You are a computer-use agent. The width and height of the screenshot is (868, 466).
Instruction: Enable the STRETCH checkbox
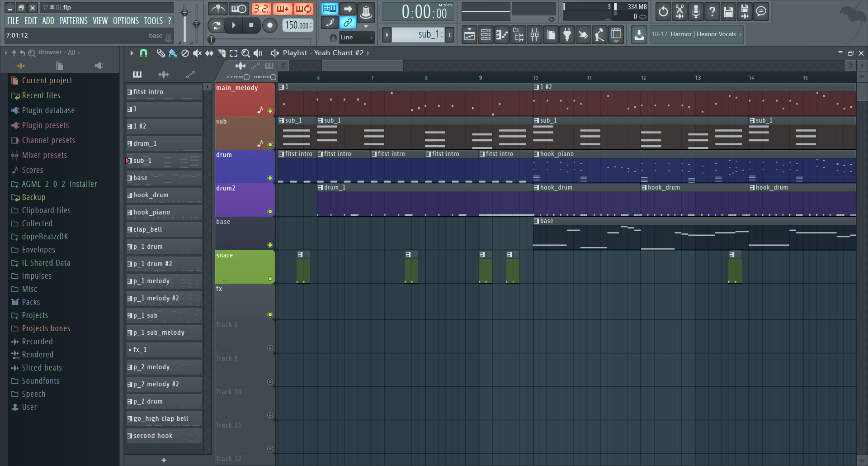click(x=273, y=77)
